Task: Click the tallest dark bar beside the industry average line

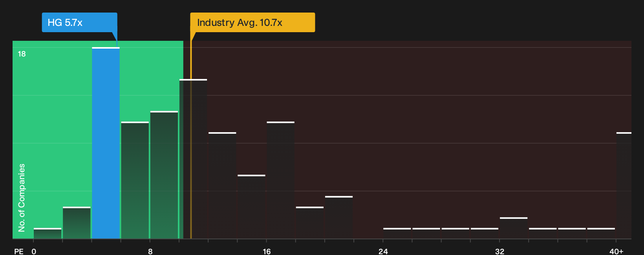Action: coord(193,159)
